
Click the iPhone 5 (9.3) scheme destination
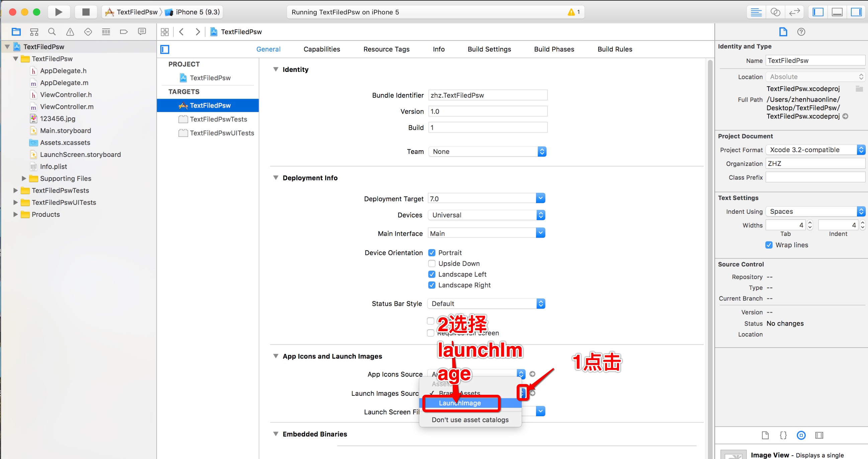tap(192, 12)
